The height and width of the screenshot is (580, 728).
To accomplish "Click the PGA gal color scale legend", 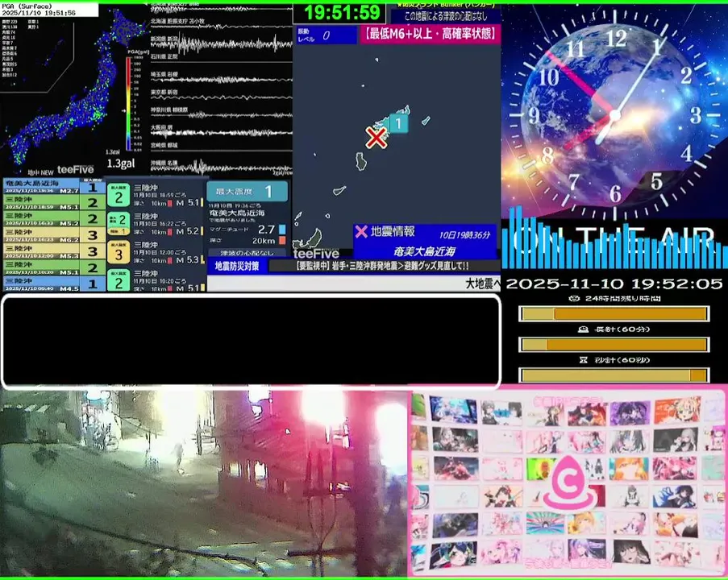I will (129, 103).
